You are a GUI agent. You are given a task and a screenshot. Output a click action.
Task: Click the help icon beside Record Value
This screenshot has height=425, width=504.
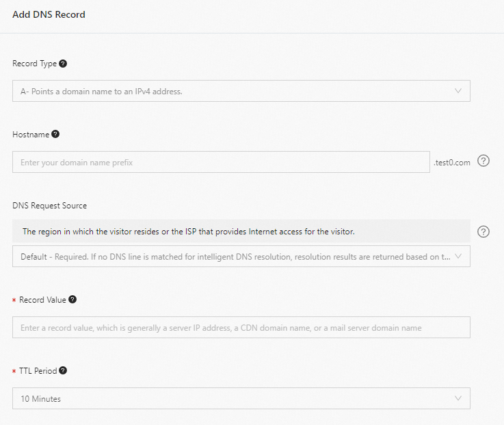coord(72,299)
